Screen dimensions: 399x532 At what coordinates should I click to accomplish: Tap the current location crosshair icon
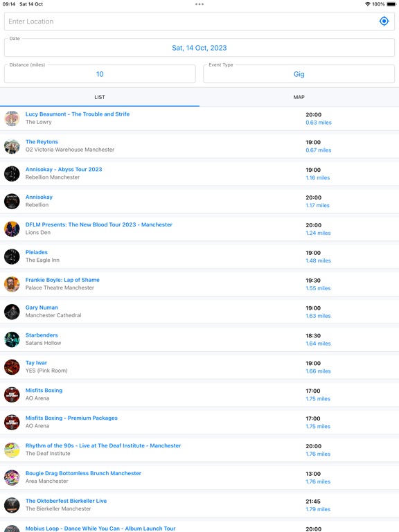click(384, 21)
